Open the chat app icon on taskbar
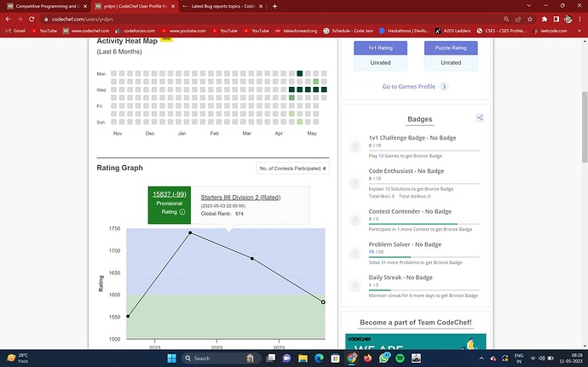The image size is (588, 367). pyautogui.click(x=286, y=358)
